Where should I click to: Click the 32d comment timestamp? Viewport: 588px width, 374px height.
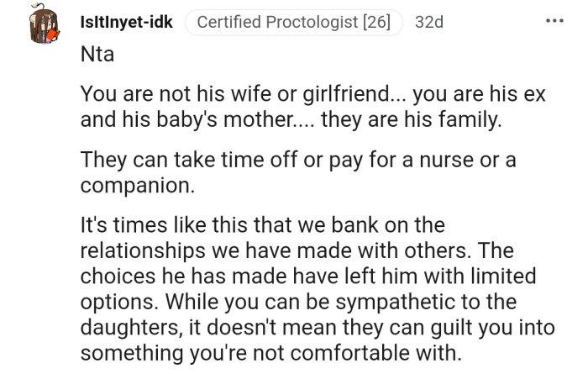pos(428,23)
